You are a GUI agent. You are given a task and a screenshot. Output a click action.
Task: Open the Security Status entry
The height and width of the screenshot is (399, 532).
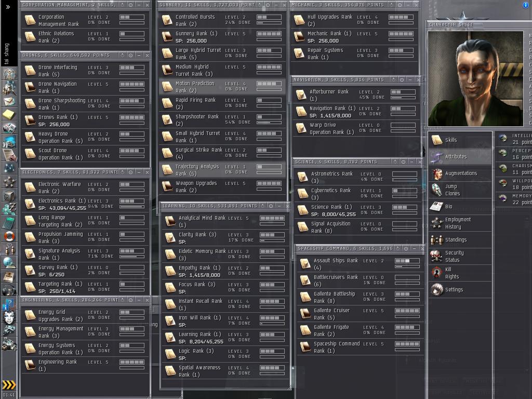tap(460, 256)
